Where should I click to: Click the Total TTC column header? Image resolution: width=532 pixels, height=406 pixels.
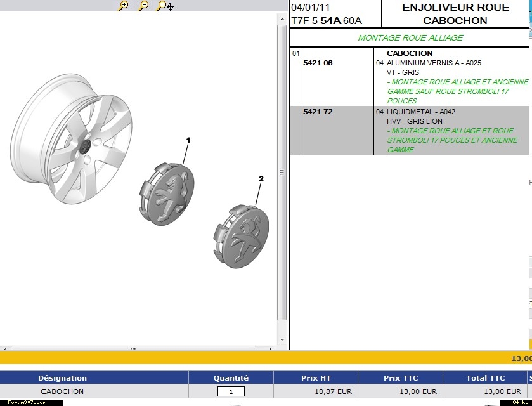click(485, 378)
